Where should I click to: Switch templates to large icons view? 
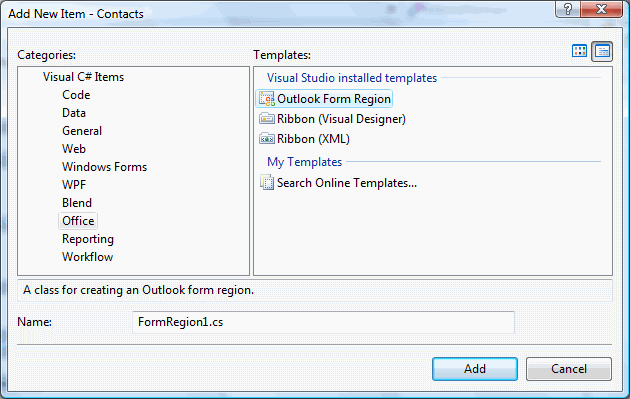click(579, 51)
